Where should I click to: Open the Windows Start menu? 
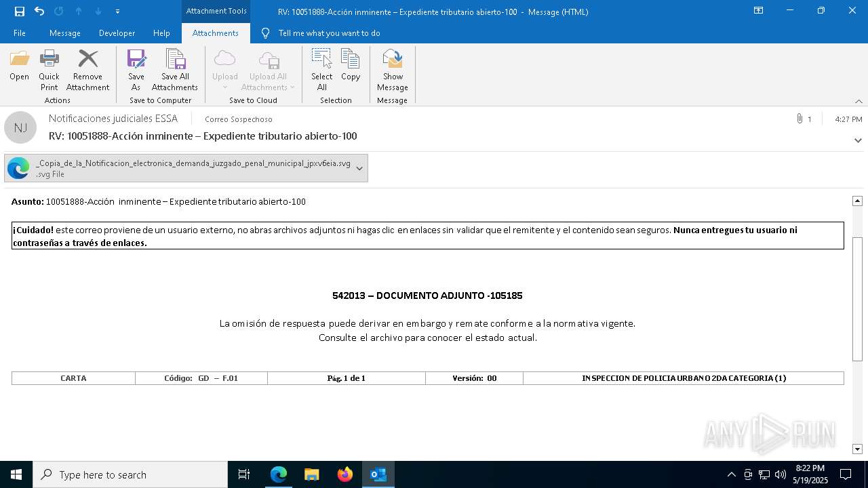pos(16,474)
